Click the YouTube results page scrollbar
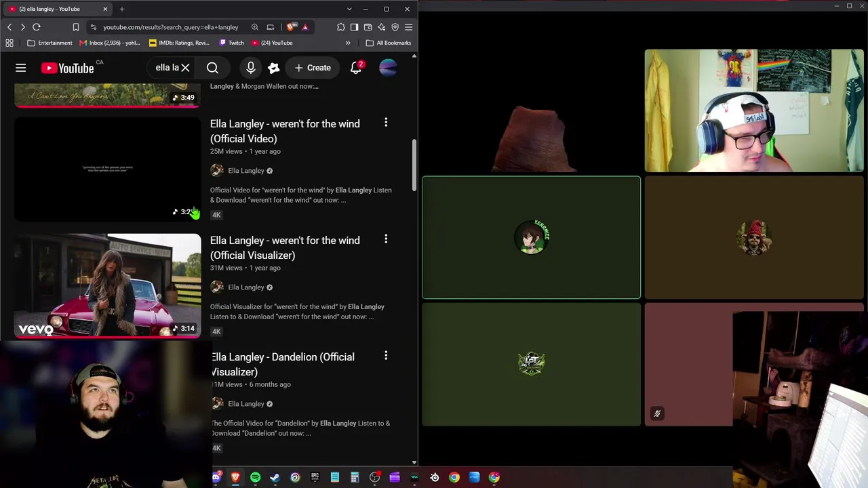This screenshot has width=868, height=488. coord(414,166)
